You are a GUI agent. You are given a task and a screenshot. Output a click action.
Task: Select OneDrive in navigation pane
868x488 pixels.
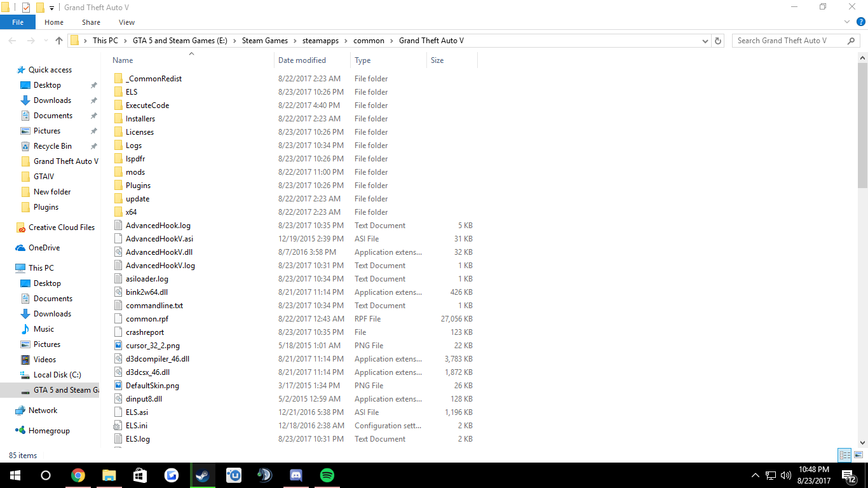coord(44,248)
